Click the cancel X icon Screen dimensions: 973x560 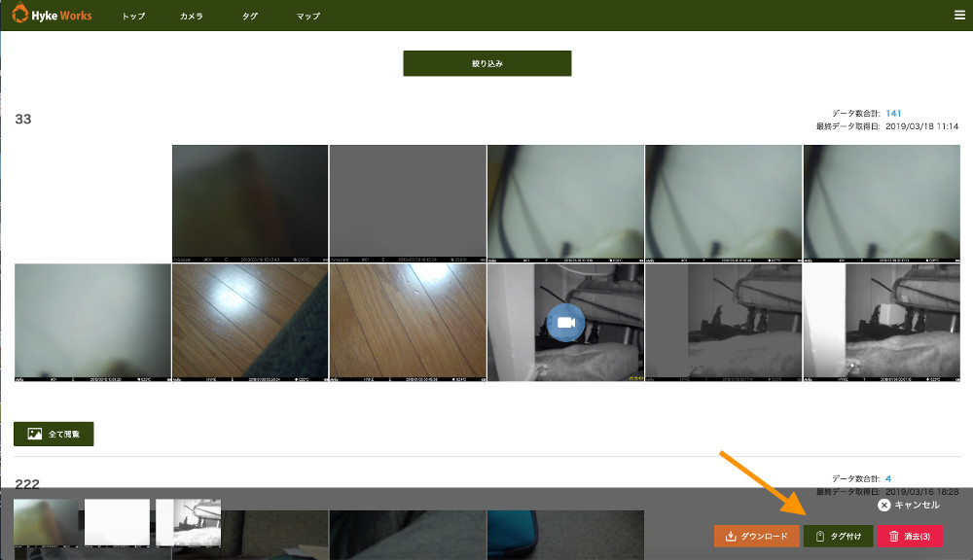coord(883,505)
